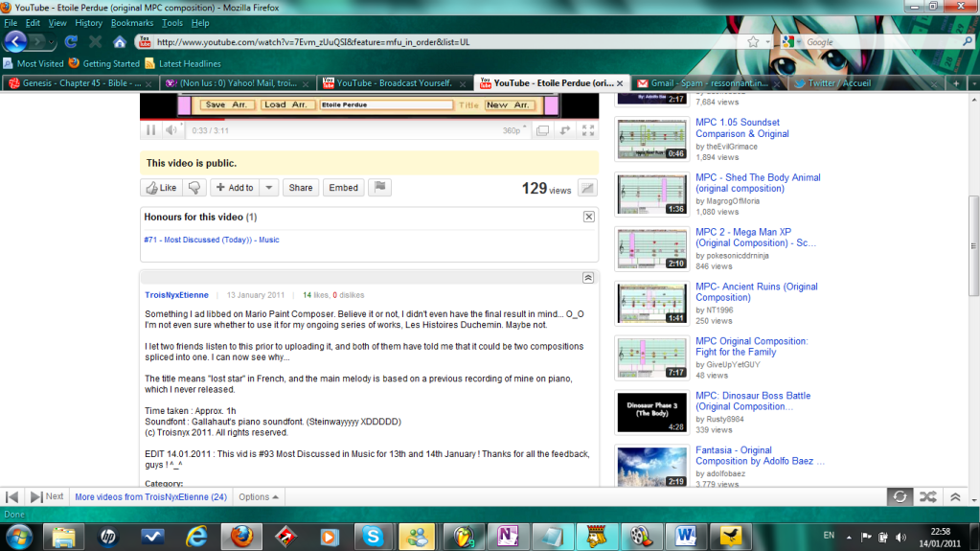Open Dinosaur Boss Battle thumbnail
Image resolution: width=980 pixels, height=551 pixels.
click(651, 413)
